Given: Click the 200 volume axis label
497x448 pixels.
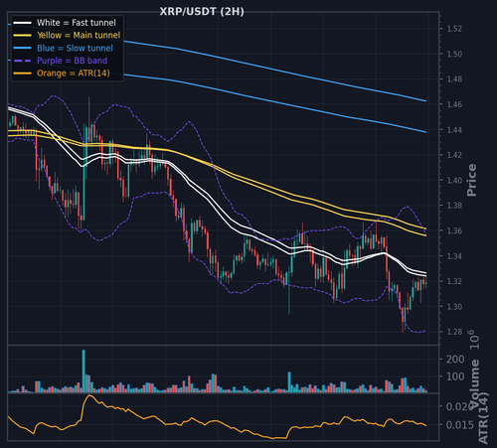Looking at the screenshot, I should pyautogui.click(x=455, y=359).
